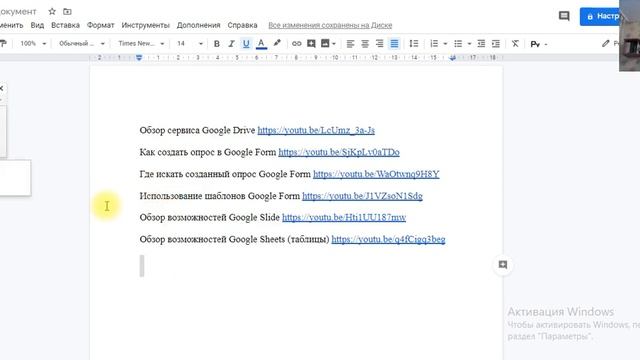Screen dimensions: 640x360
Task: Open the Формат menu
Action: point(100,25)
